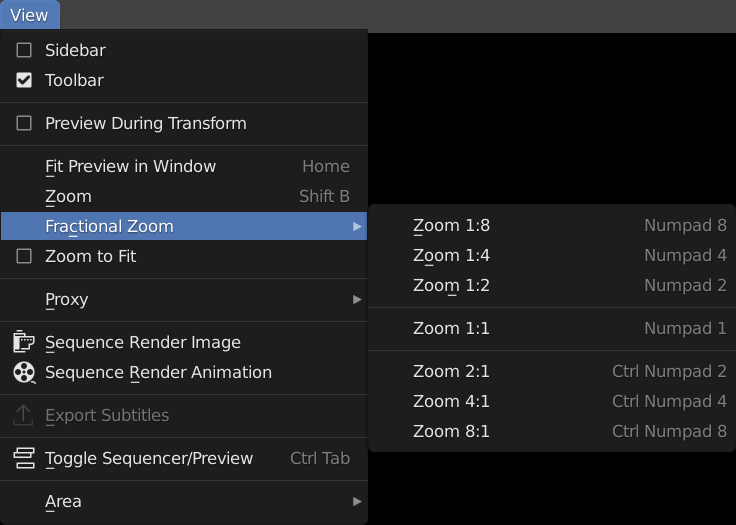The width and height of the screenshot is (736, 525).
Task: Expand the Fractional Zoom submenu arrow
Action: click(357, 226)
